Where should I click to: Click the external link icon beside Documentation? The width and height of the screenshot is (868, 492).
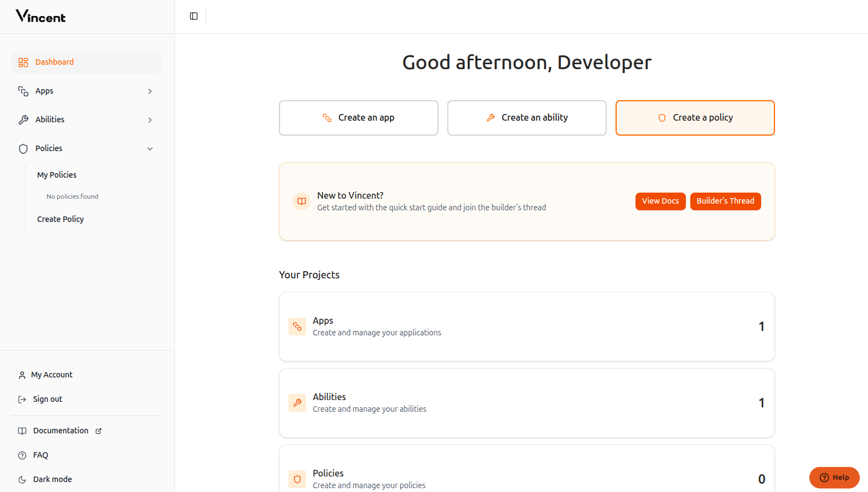(99, 431)
